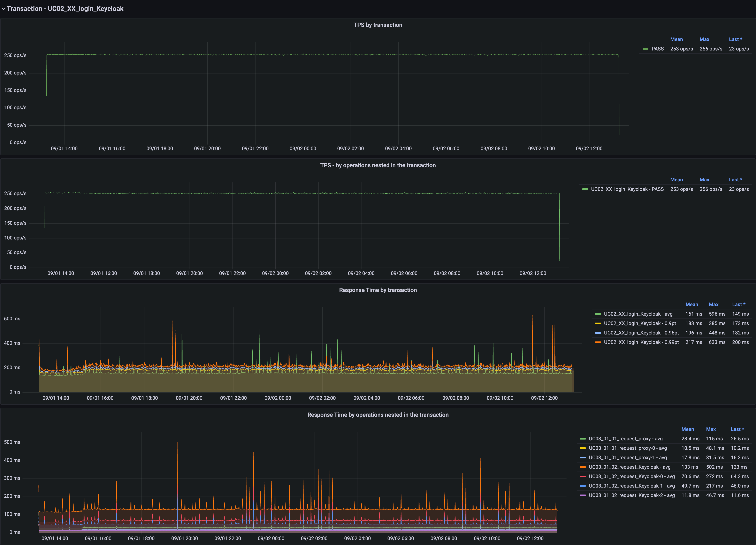756x545 pixels.
Task: Toggle UC02_XX_login_Keycloak - 0.95pt series label
Action: (641, 333)
